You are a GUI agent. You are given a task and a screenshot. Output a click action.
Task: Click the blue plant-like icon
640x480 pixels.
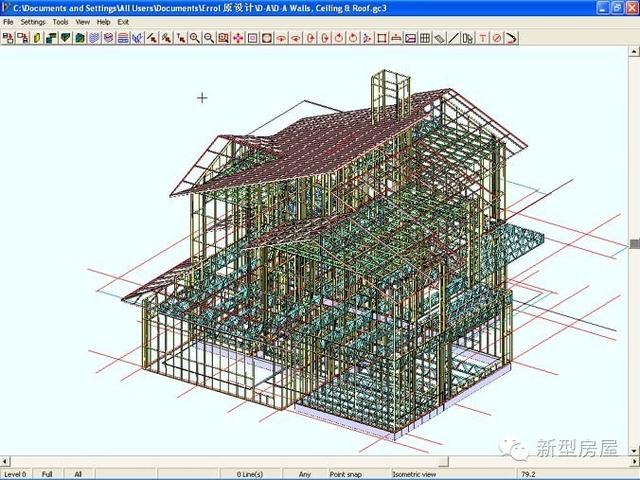tap(137, 38)
